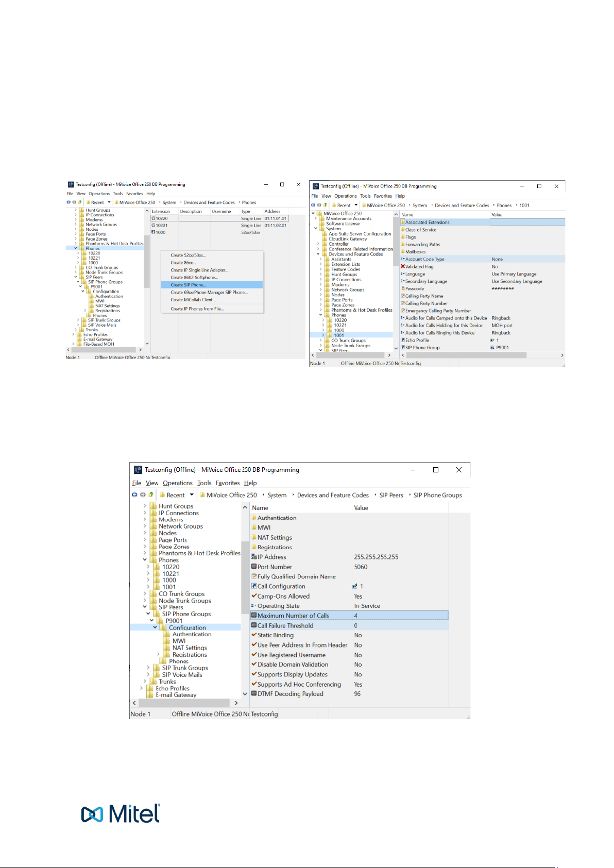This screenshot has height=868, width=614.
Task: Click the Call Configuration row icon
Action: point(254,586)
